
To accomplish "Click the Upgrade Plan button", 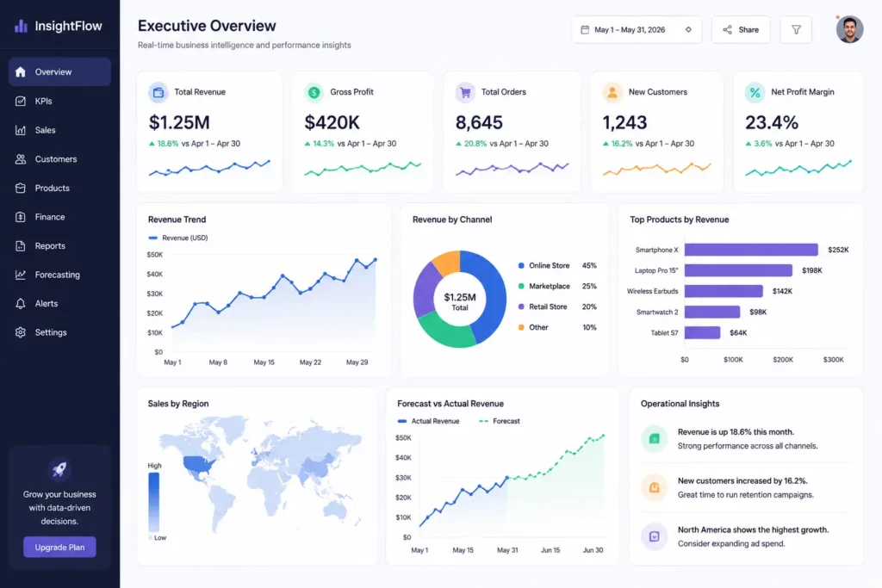I will click(59, 547).
